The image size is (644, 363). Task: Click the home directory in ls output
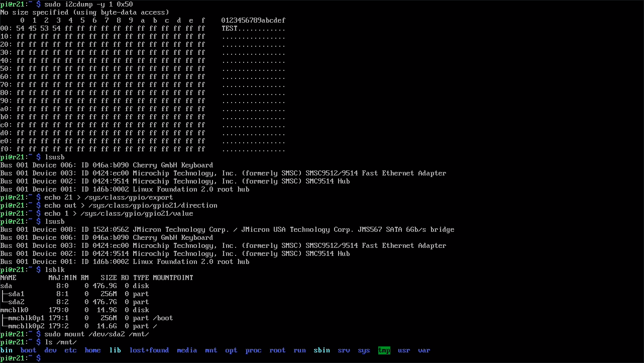pos(92,350)
